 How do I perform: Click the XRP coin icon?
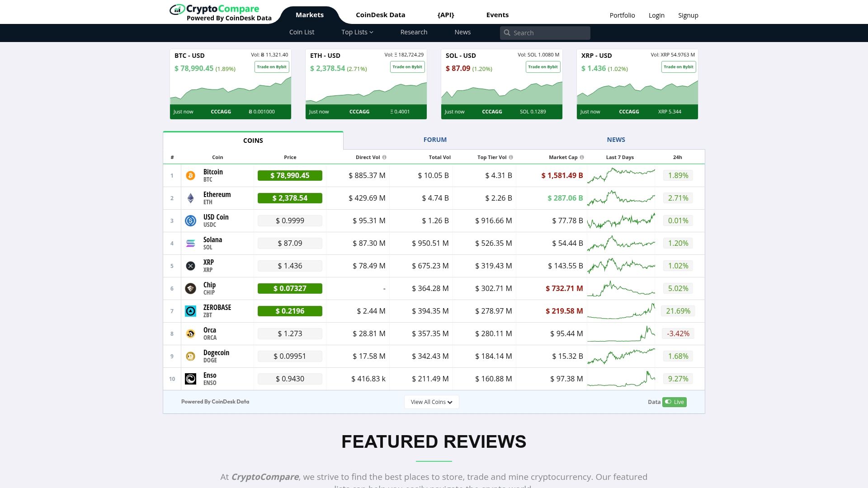[190, 266]
